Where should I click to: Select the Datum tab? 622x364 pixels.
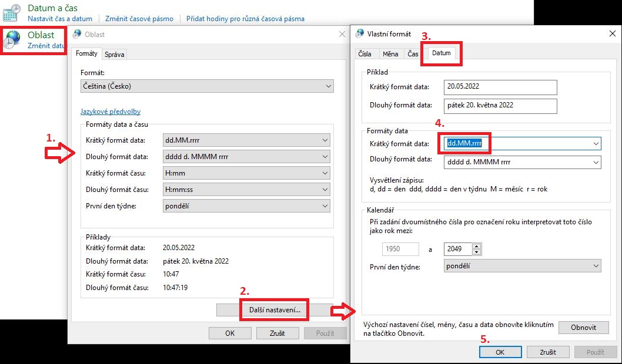pos(441,53)
